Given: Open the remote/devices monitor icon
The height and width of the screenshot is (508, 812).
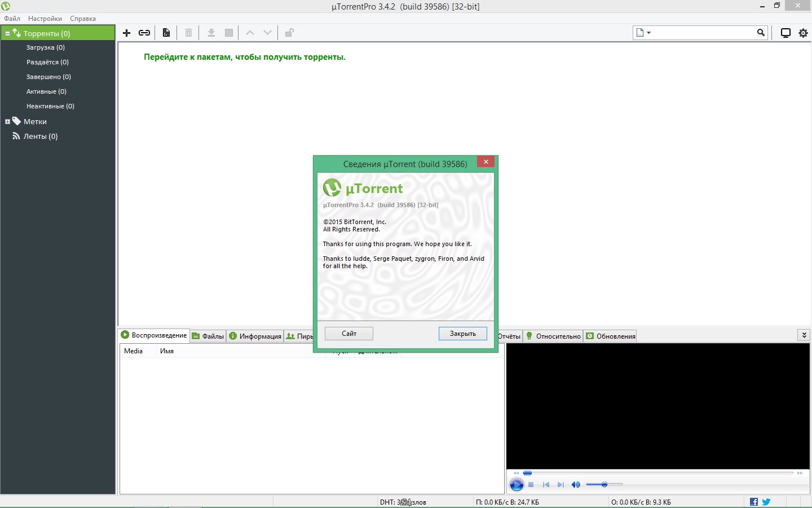Looking at the screenshot, I should (785, 33).
